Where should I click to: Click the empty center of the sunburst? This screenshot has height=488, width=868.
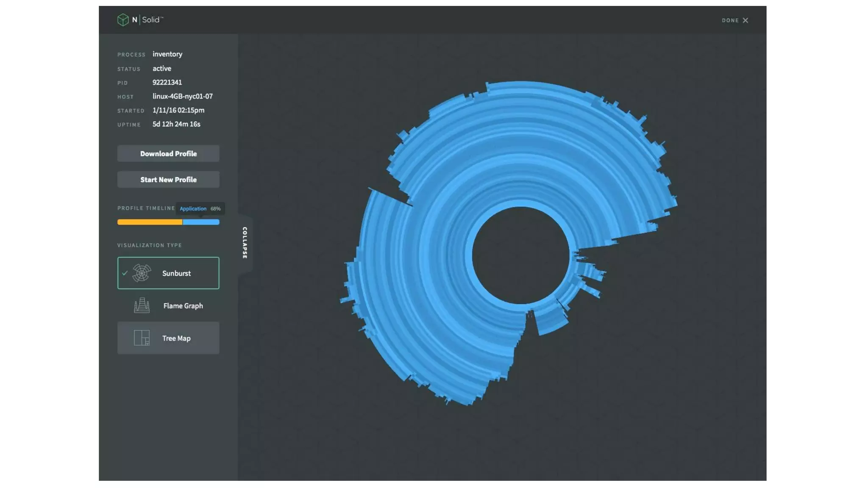pyautogui.click(x=520, y=255)
